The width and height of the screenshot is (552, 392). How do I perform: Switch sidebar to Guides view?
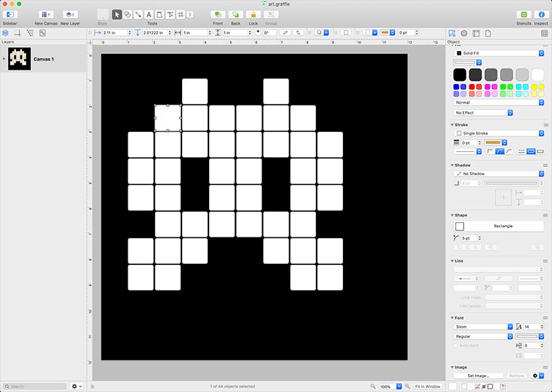[x=18, y=33]
